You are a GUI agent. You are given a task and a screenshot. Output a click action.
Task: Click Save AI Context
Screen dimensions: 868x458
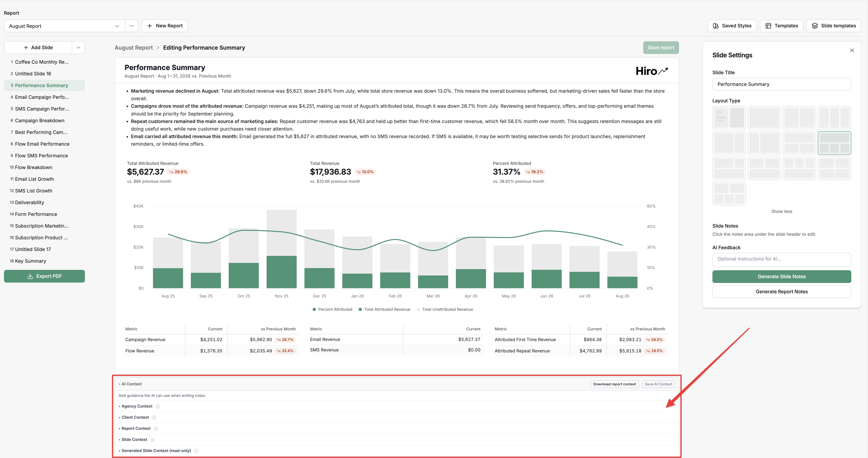coord(658,384)
